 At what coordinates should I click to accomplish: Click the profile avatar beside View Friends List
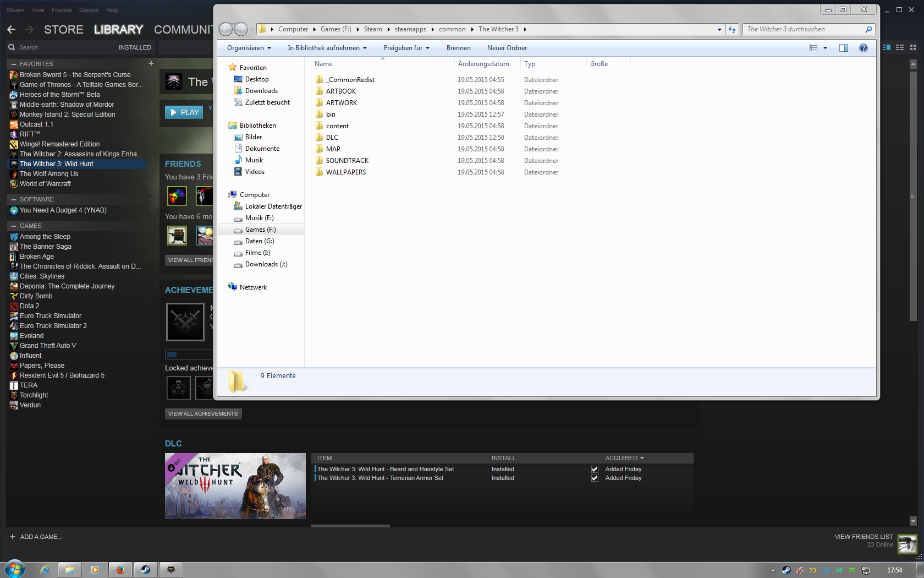[x=907, y=544]
